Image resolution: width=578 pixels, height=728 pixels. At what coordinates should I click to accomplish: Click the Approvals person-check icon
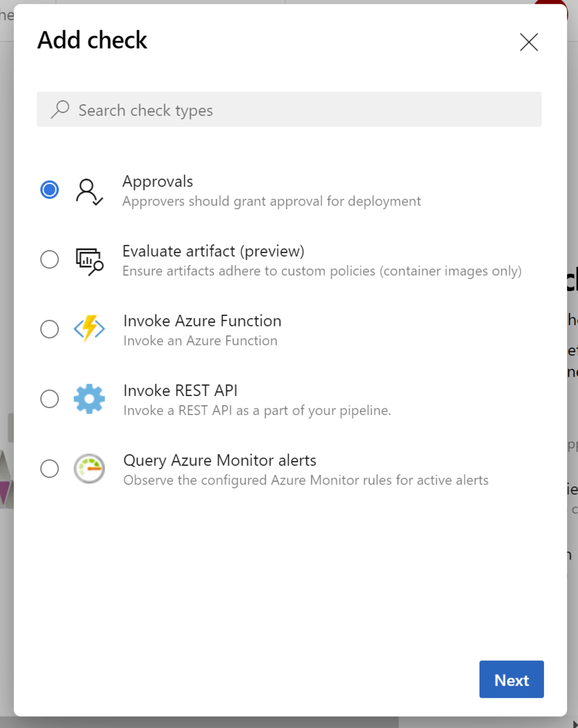pos(89,191)
